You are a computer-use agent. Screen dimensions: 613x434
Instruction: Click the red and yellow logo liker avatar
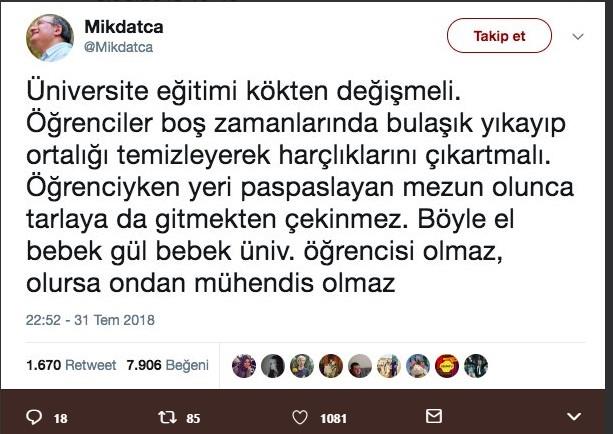[447, 366]
